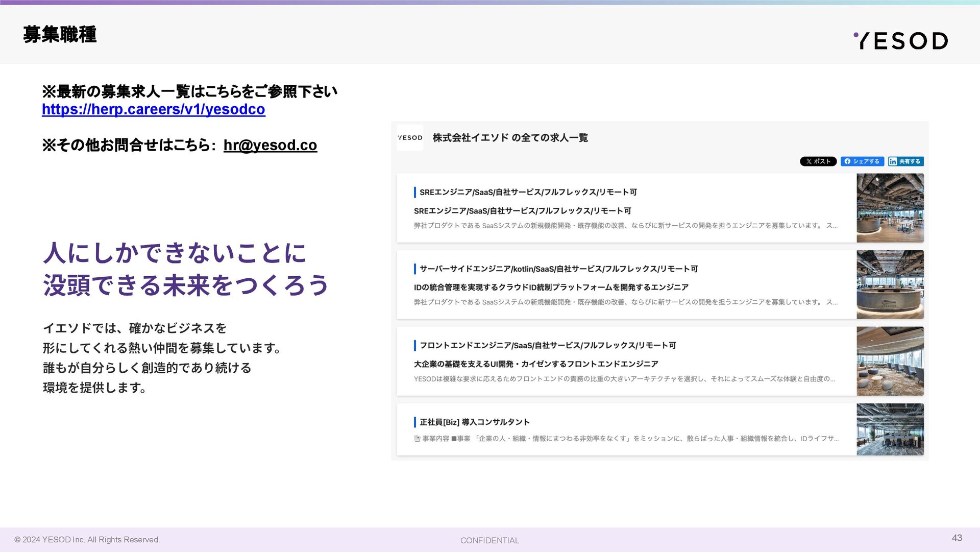Click the Facebook シェアする button
The width and height of the screenshot is (980, 552).
pos(862,161)
